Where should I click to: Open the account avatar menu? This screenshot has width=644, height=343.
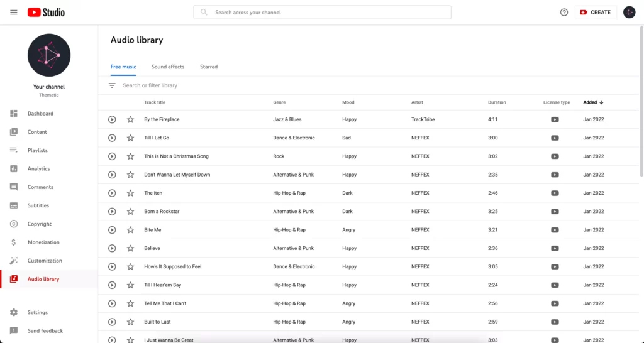pos(629,12)
